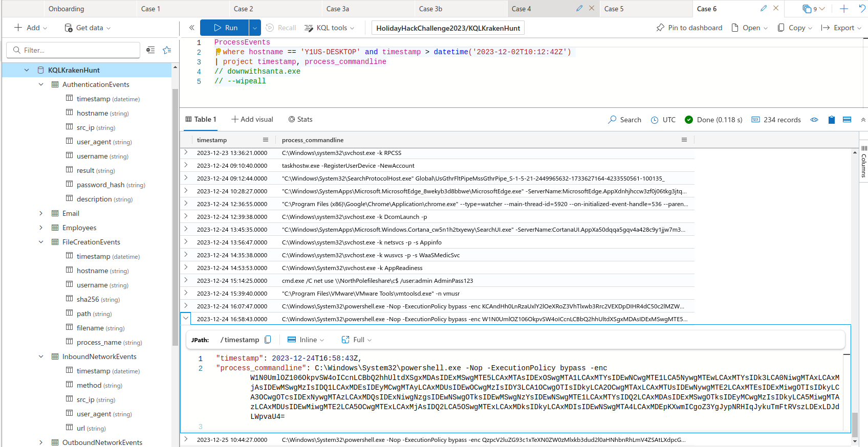Click the 234 records indicator
This screenshot has height=447, width=868.
(x=776, y=120)
